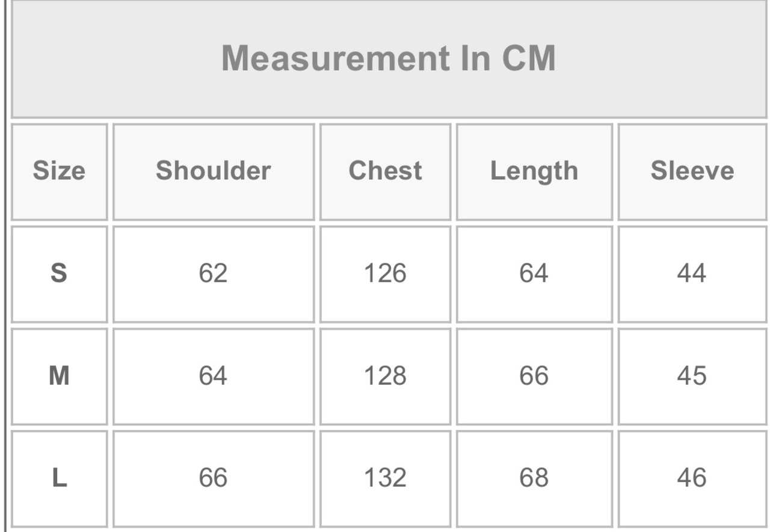
Task: Select the Chest column header
Action: pyautogui.click(x=385, y=171)
